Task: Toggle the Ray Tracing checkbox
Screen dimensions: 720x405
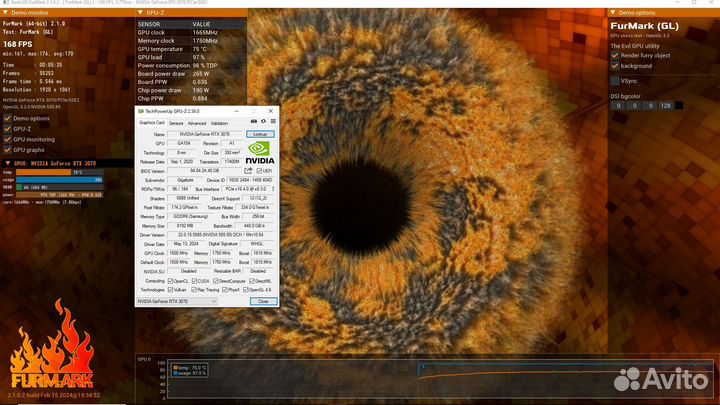Action: (194, 290)
